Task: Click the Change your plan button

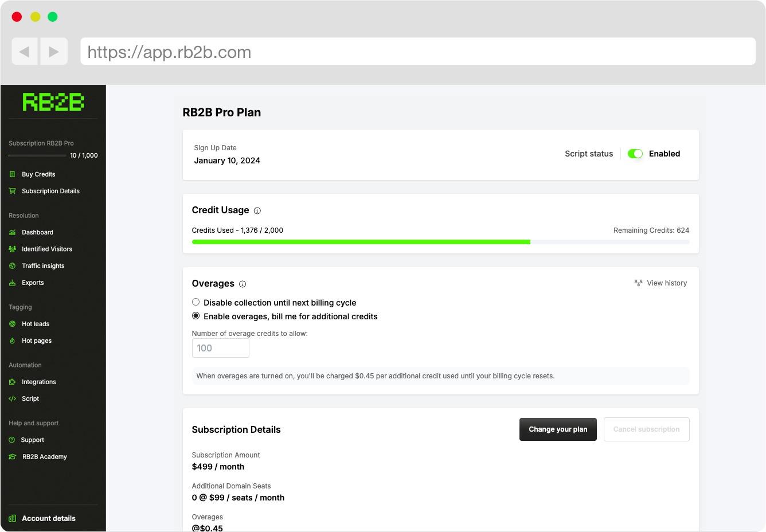Action: coord(558,429)
